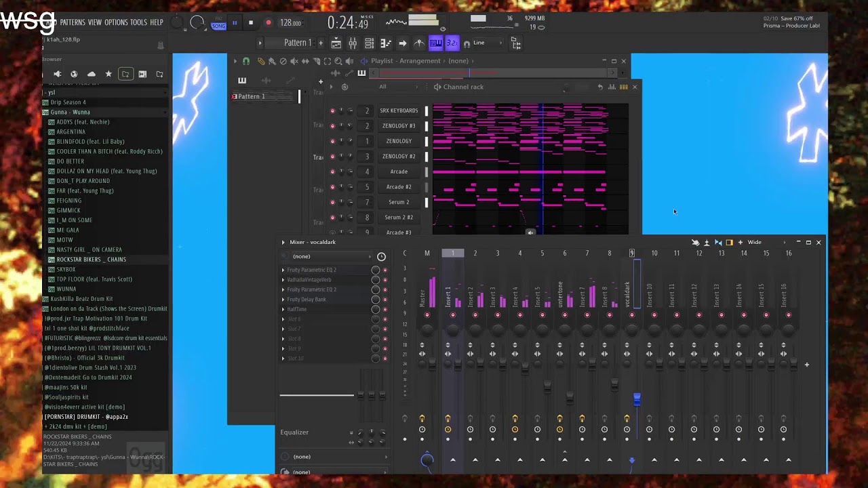
Task: Click the Browser speaker audio icon
Action: pyautogui.click(x=57, y=74)
